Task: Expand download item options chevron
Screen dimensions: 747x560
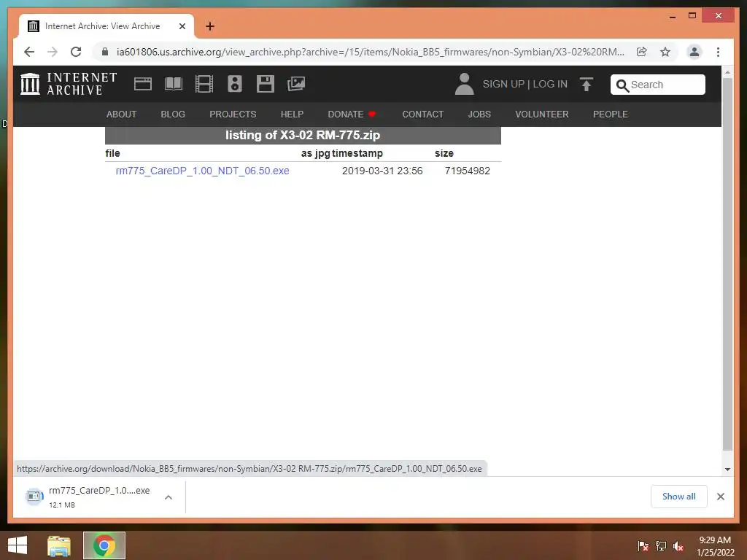Action: pos(169,497)
